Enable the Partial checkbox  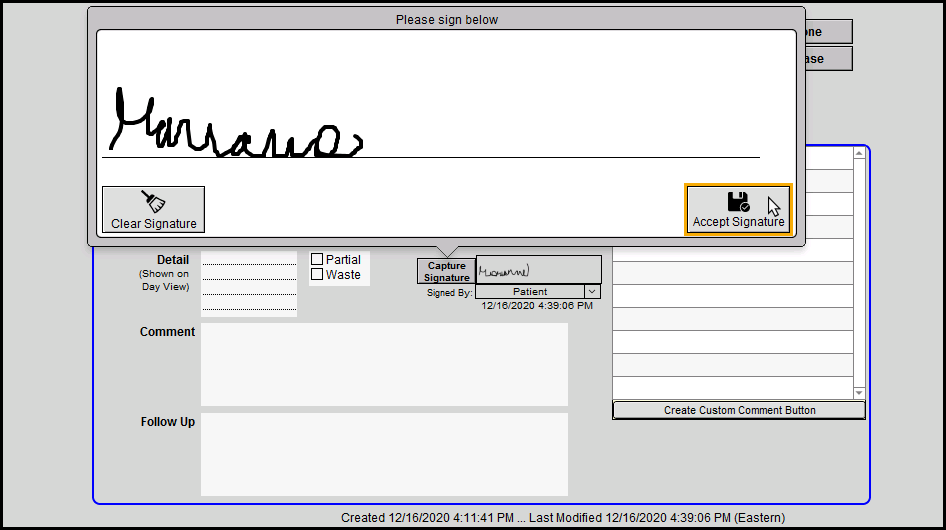pyautogui.click(x=317, y=259)
